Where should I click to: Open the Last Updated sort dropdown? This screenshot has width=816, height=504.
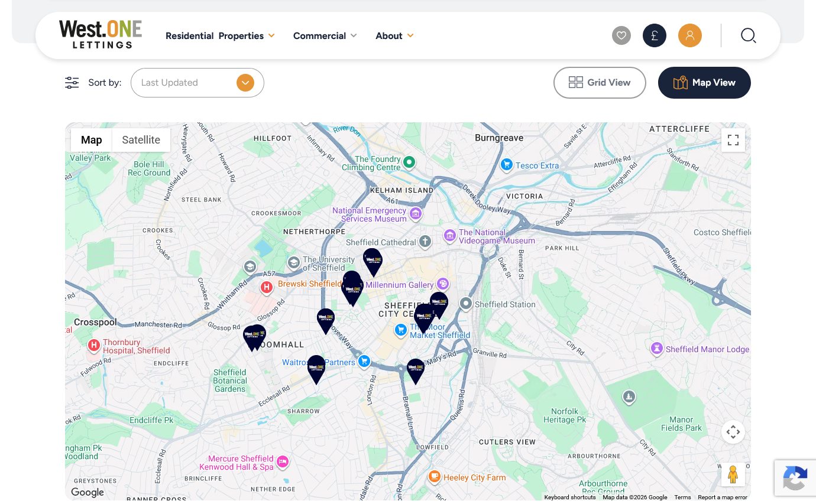click(197, 83)
